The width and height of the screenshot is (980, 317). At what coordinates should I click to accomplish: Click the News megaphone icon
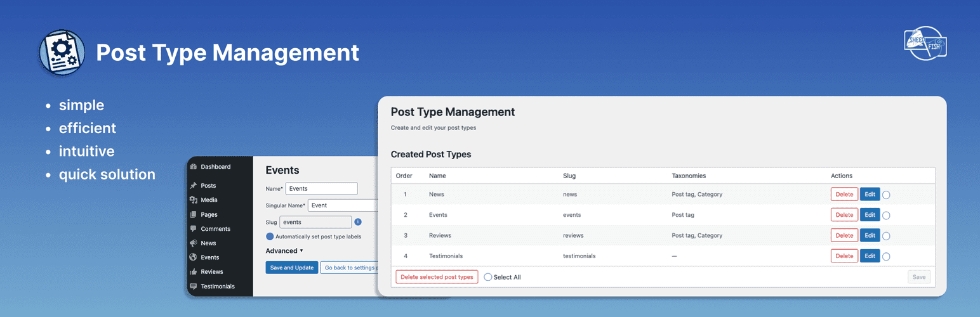tap(193, 243)
